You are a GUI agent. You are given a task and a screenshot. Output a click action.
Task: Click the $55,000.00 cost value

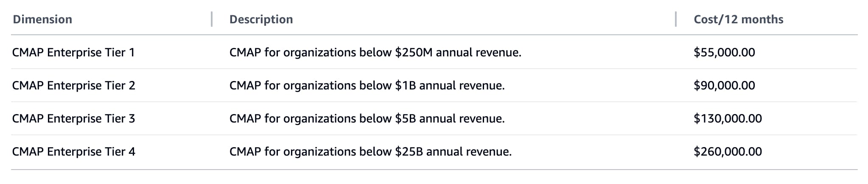coord(724,53)
